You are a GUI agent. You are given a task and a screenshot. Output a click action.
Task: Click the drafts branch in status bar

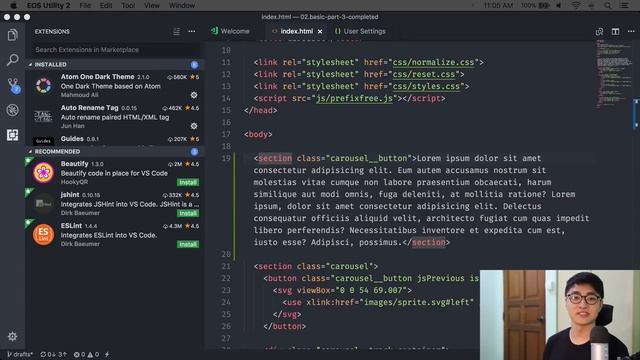(20, 354)
